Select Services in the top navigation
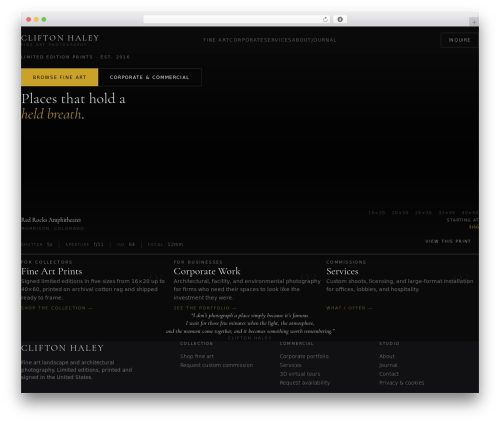Image resolution: width=500 pixels, height=423 pixels. 278,40
